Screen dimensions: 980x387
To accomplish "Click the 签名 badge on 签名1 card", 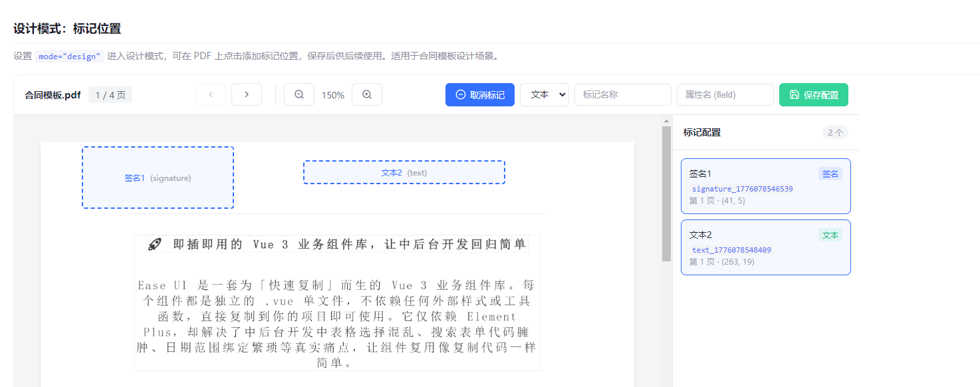I will pos(830,173).
